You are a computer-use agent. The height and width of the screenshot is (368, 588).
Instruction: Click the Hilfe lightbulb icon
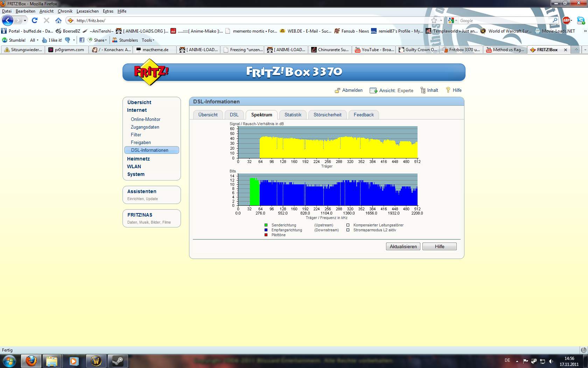point(448,90)
